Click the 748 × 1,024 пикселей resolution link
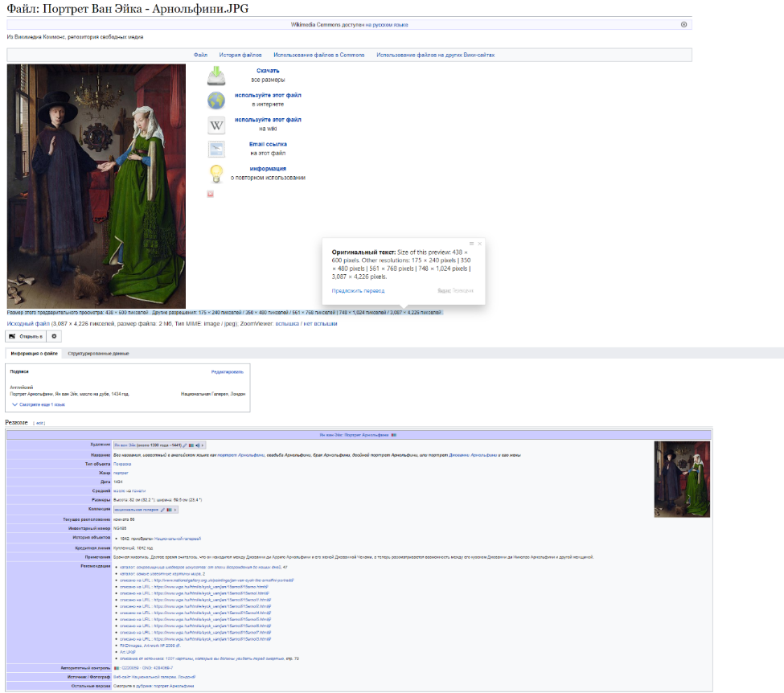 (363, 313)
